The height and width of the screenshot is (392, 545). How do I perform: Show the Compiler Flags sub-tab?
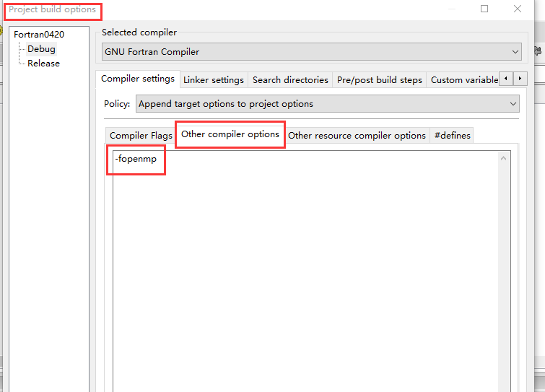pos(141,136)
